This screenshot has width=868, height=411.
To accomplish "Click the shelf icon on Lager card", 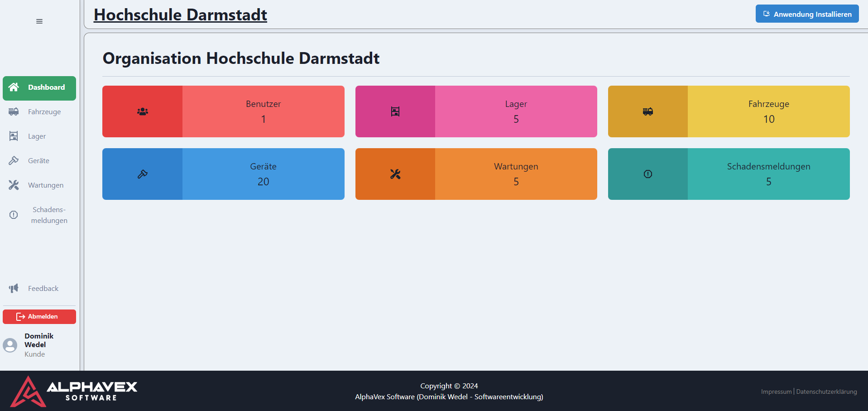I will point(395,111).
